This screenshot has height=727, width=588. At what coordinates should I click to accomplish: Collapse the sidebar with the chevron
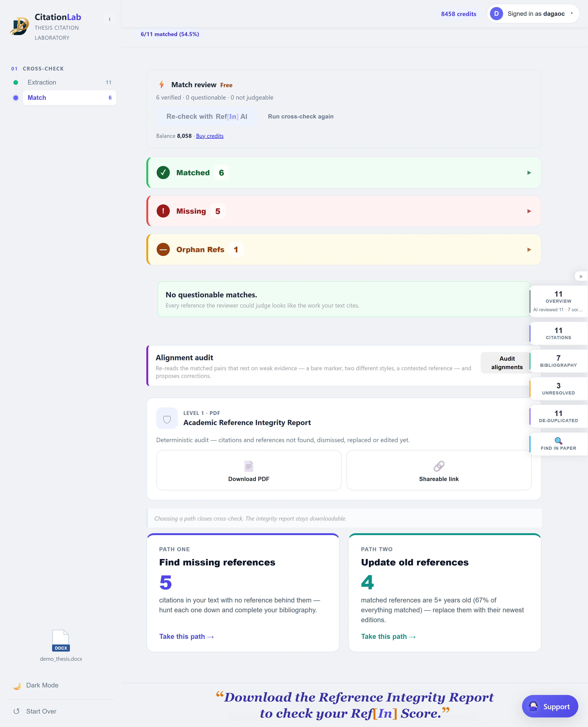109,19
